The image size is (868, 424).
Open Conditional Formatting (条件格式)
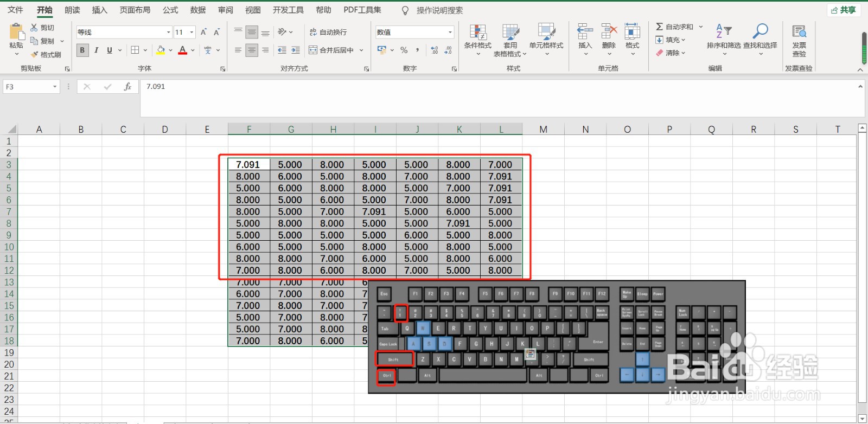click(478, 40)
